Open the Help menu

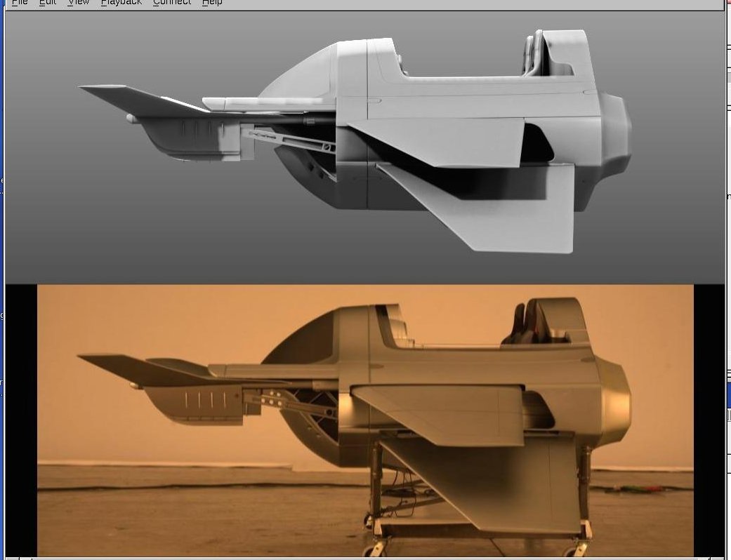[x=212, y=3]
